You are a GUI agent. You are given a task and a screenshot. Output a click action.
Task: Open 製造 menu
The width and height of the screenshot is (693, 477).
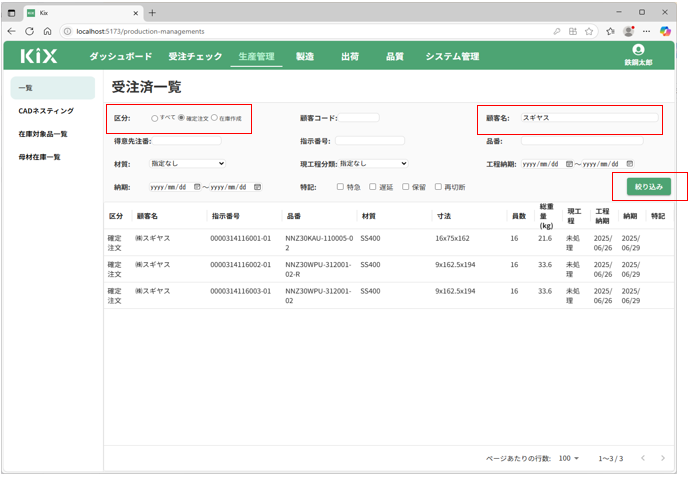(305, 57)
